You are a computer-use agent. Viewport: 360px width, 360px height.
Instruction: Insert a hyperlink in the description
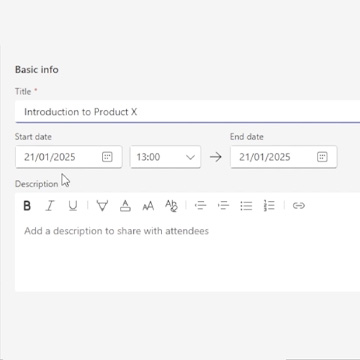coord(299,206)
